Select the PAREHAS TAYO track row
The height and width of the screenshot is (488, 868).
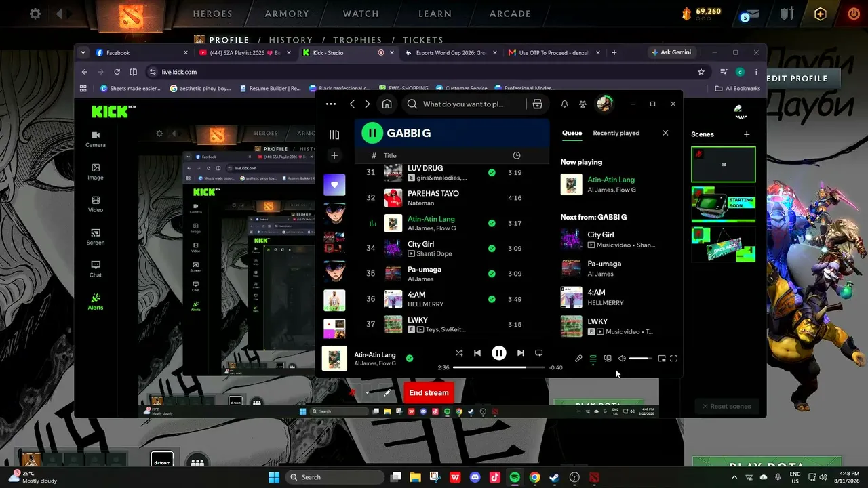click(x=452, y=198)
